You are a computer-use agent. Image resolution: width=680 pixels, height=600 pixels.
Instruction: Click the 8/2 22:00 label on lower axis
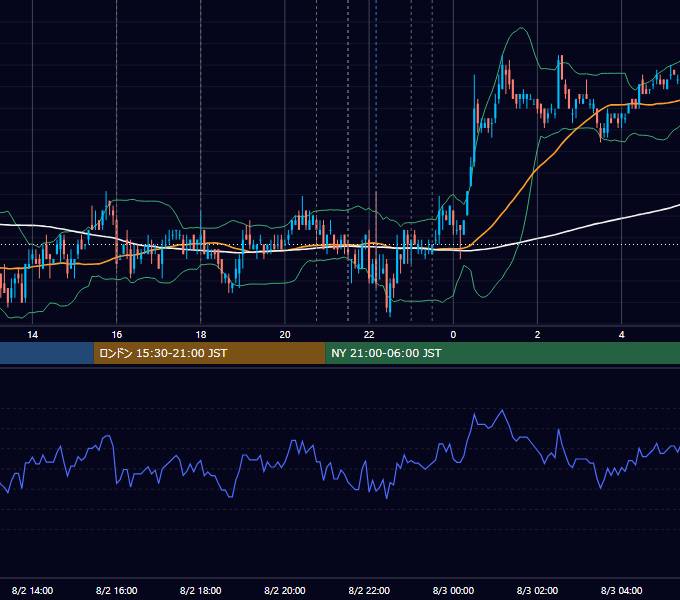(369, 590)
